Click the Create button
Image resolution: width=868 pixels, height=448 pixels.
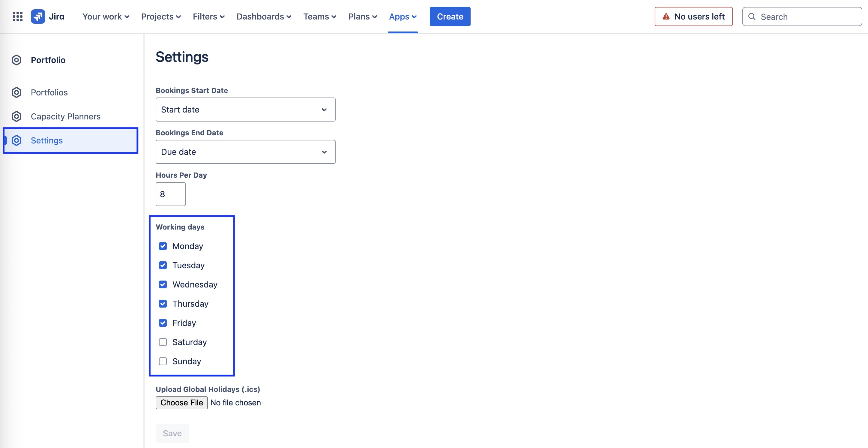tap(450, 17)
